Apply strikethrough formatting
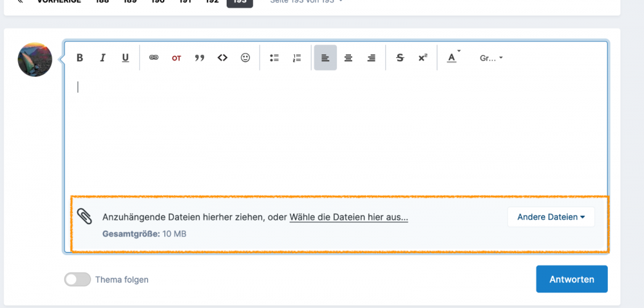 400,58
